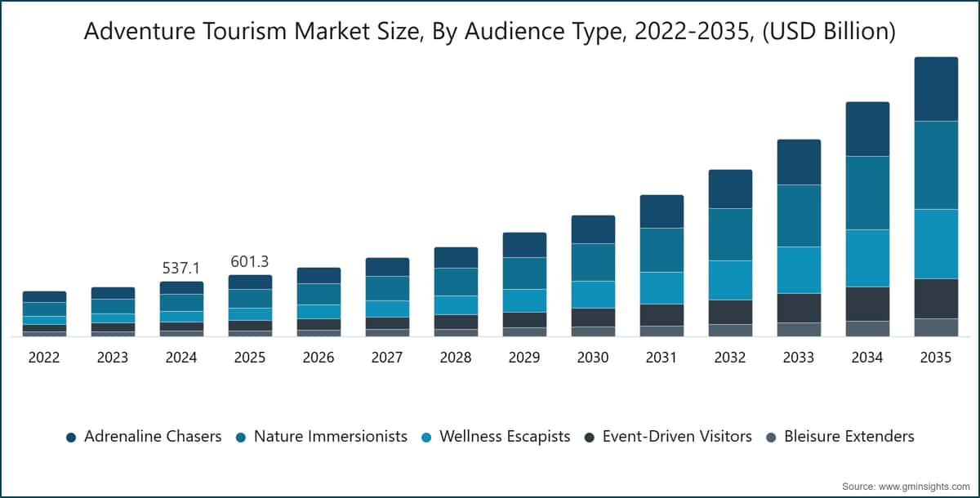Select the 2033 Event-Driven Visitors bar segment

[799, 309]
